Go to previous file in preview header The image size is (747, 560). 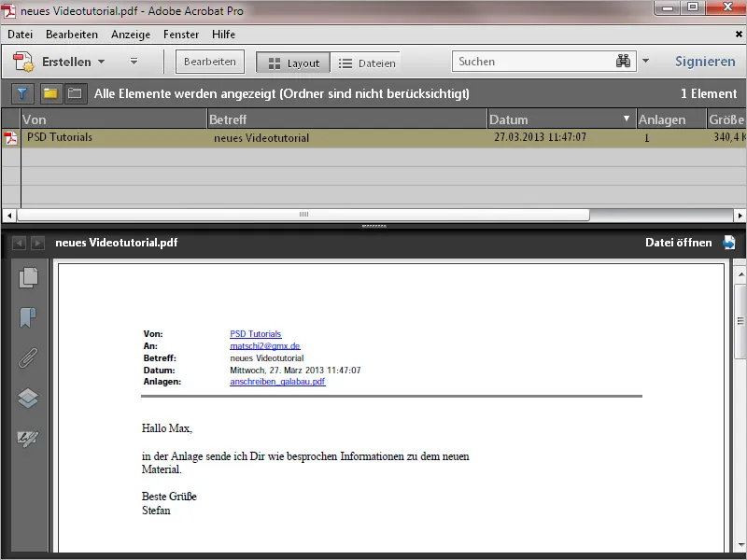[x=19, y=243]
